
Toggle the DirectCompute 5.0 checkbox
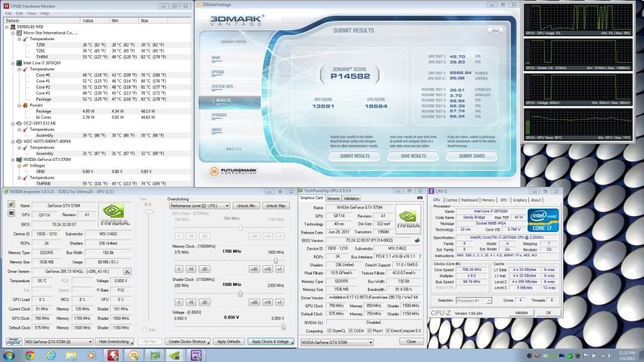387,331
